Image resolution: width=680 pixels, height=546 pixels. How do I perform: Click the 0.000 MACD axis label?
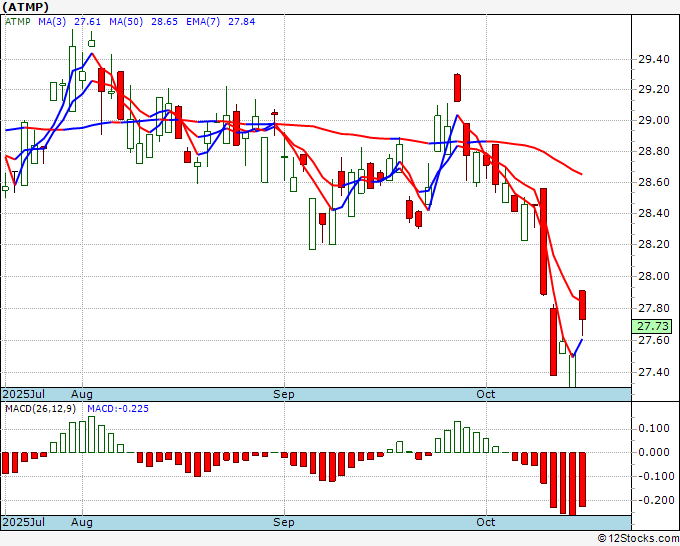[x=654, y=452]
